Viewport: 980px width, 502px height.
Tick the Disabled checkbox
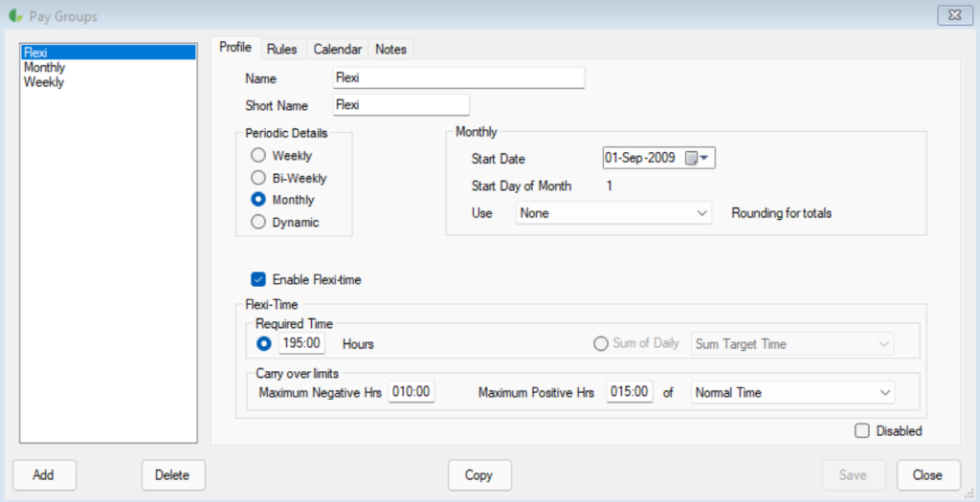(862, 431)
